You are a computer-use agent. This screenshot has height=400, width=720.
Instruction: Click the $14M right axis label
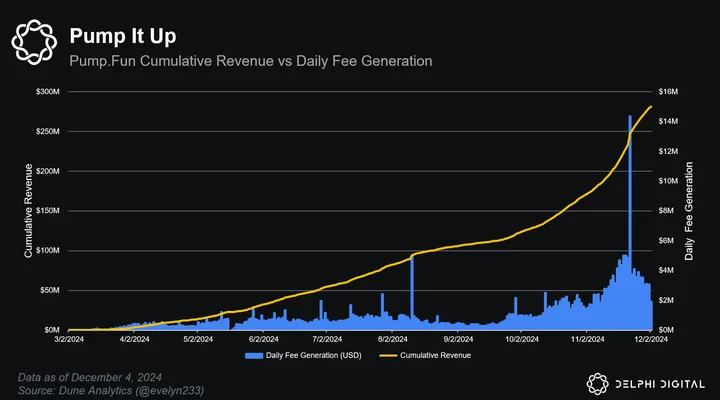tap(668, 121)
